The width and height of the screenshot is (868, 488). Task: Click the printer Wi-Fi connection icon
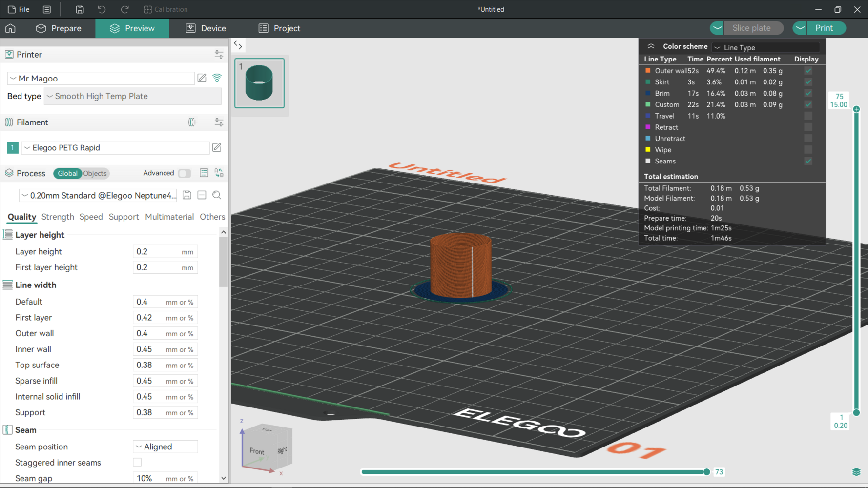pos(217,78)
